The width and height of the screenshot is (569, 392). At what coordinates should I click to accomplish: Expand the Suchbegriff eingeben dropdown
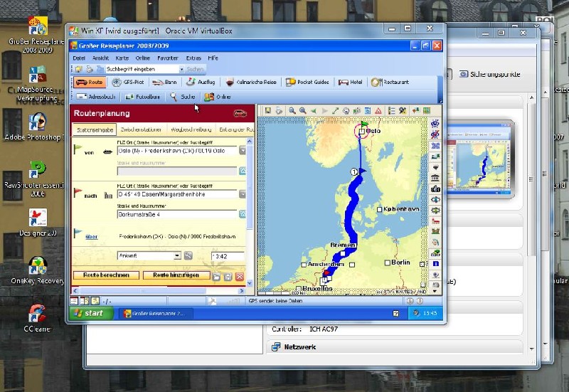click(x=180, y=69)
